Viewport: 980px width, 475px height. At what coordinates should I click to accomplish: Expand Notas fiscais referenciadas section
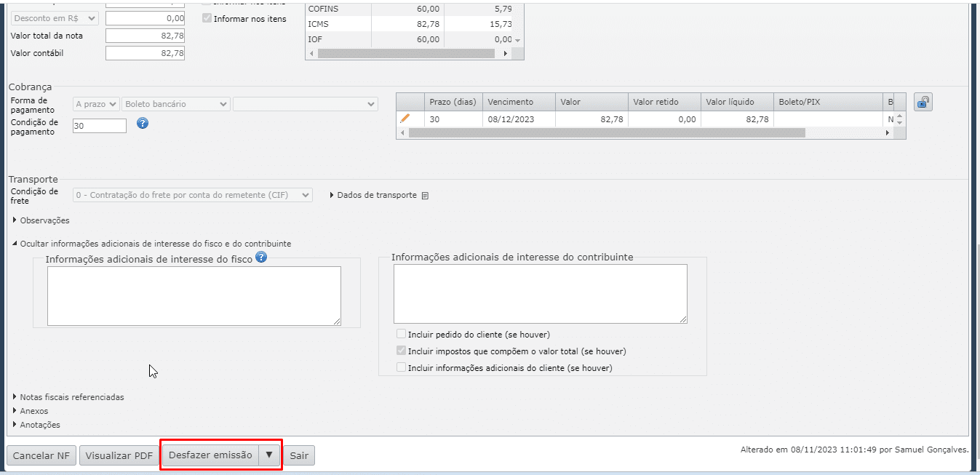(x=68, y=397)
